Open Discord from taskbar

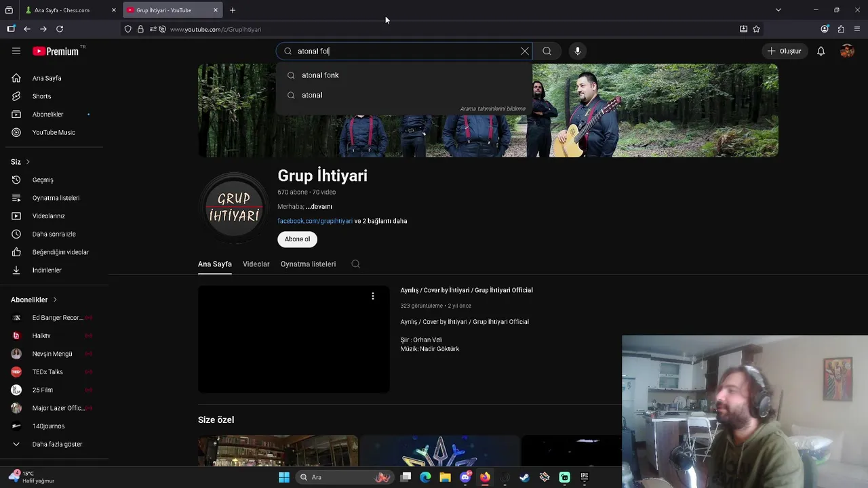tap(465, 477)
